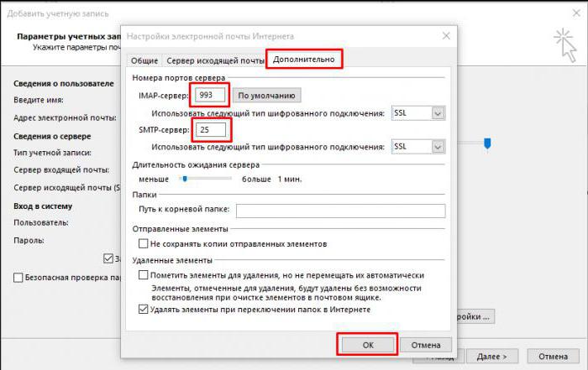Confirm settings with the ОК button
Viewport: 588px width, 370px height.
coord(366,345)
